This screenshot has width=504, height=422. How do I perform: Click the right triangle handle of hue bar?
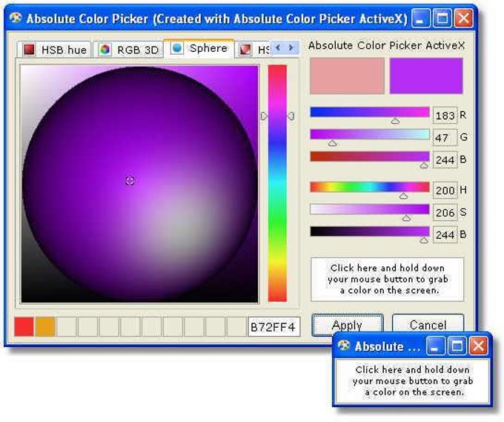pos(291,116)
